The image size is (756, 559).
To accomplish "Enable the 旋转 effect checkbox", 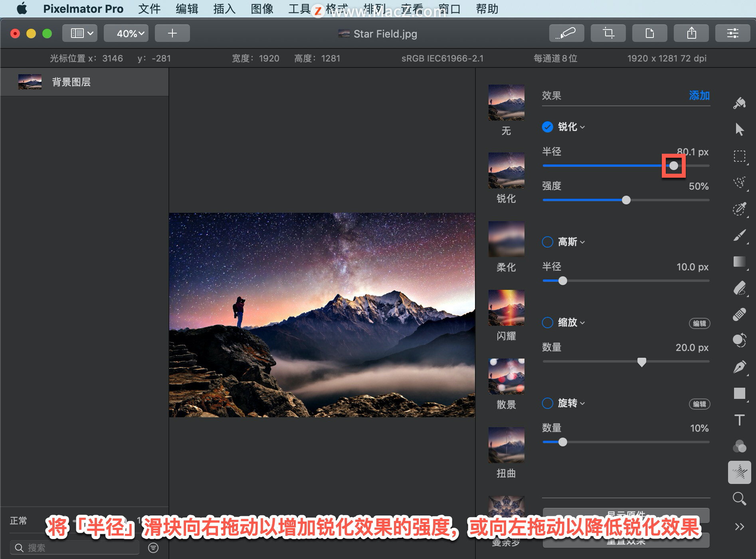I will [x=547, y=403].
